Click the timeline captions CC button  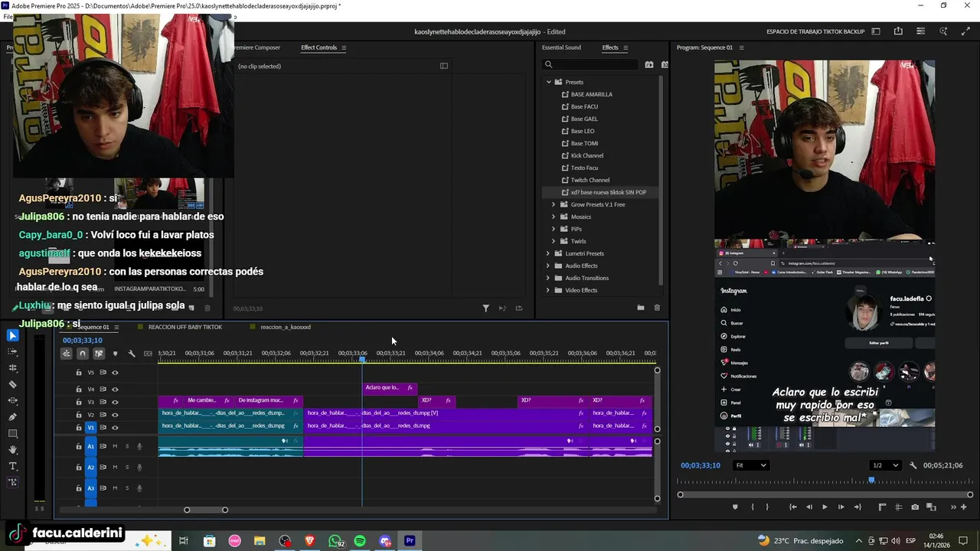point(148,354)
